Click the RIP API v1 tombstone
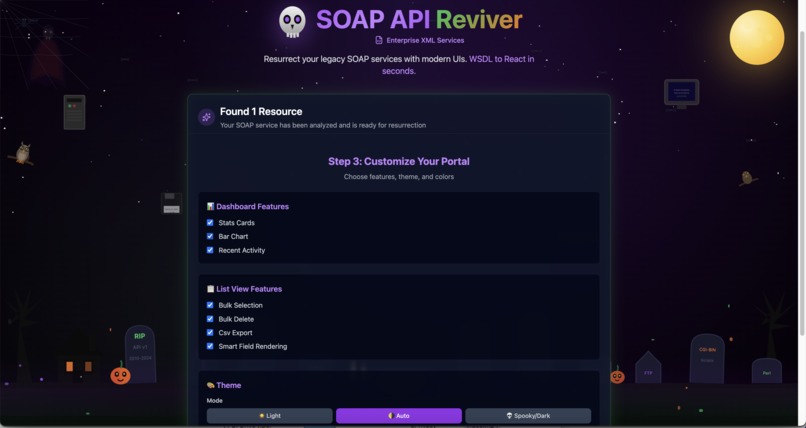 pyautogui.click(x=140, y=354)
